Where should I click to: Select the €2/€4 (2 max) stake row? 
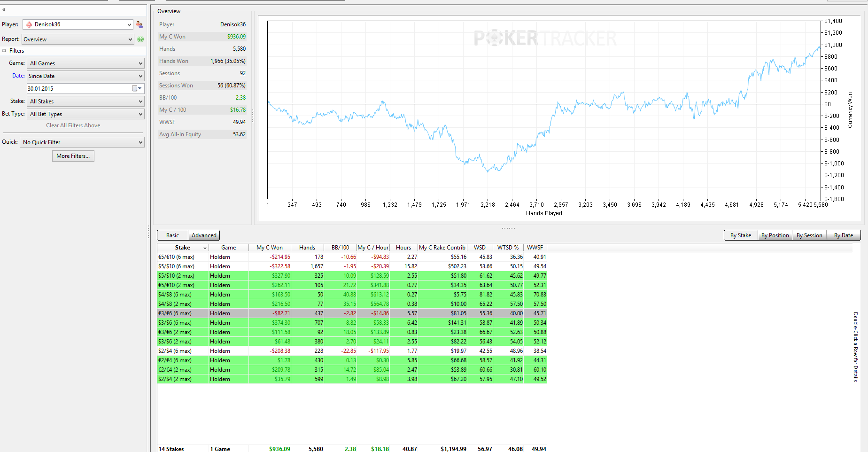pos(352,370)
